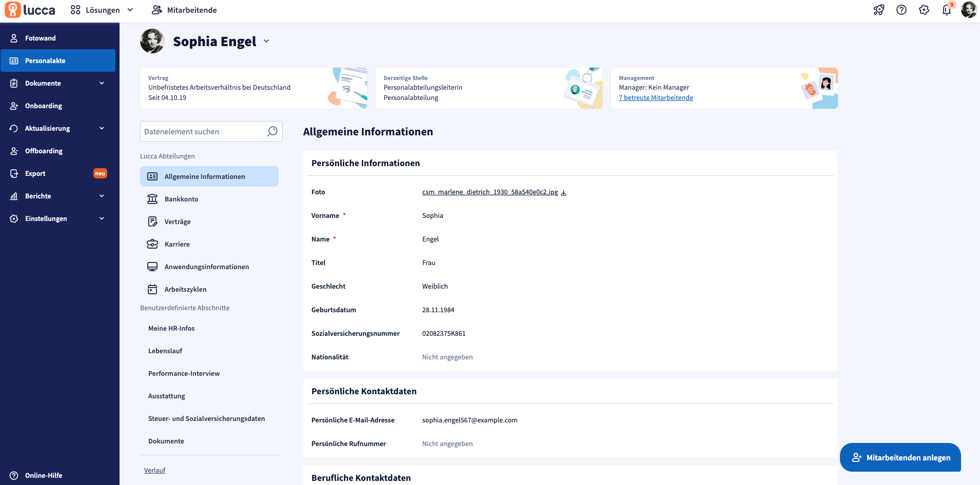980x485 pixels.
Task: Click the Fotowand person icon
Action: pyautogui.click(x=14, y=38)
